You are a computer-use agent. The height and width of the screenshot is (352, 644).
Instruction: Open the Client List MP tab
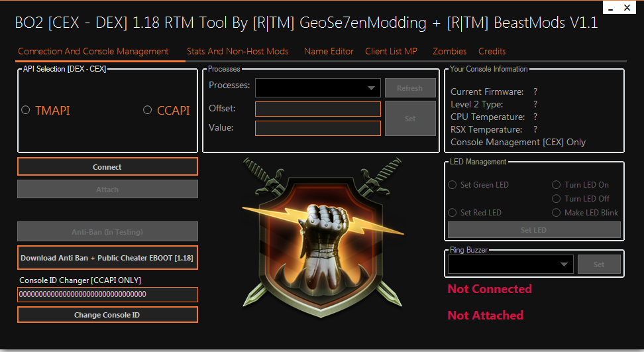[391, 51]
